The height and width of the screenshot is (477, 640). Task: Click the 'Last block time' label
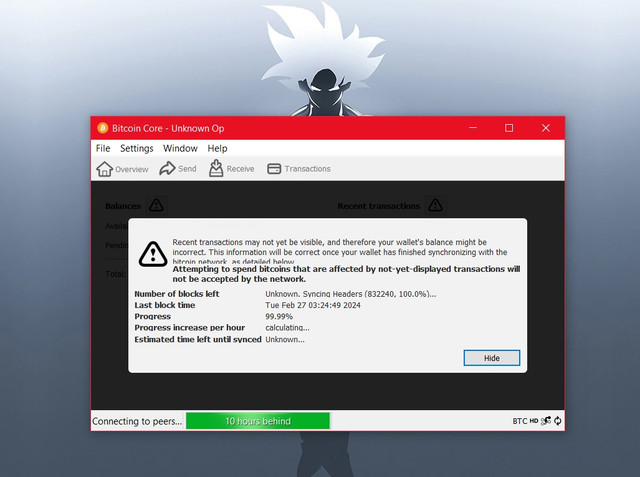pos(165,305)
